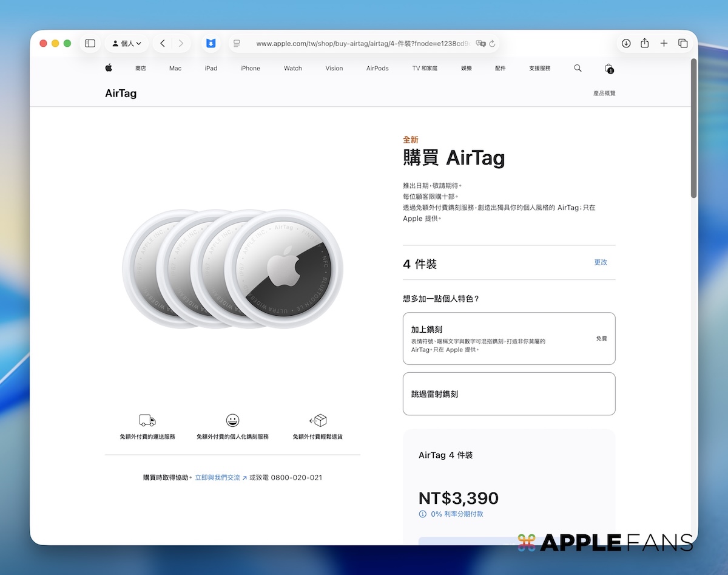
Task: Reload the page using refresh icon
Action: click(492, 44)
